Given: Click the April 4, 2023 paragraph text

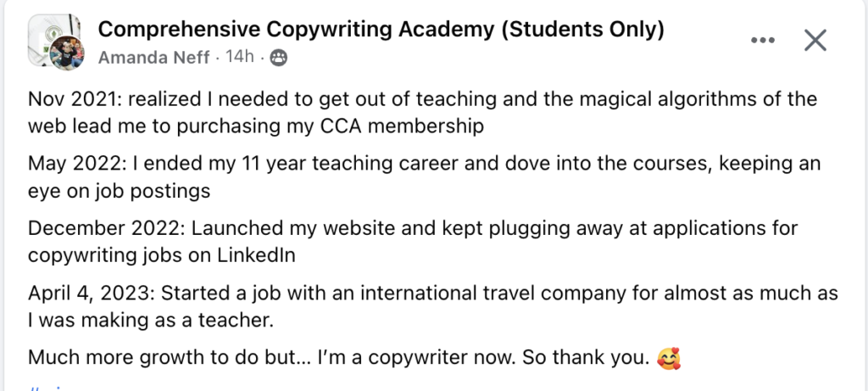Looking at the screenshot, I should coord(433,306).
